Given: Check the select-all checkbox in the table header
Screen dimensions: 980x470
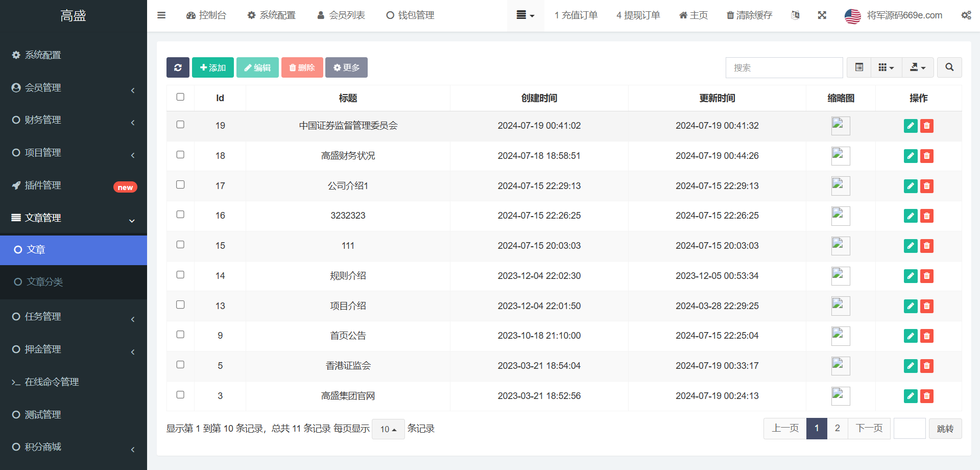Looking at the screenshot, I should [x=180, y=97].
